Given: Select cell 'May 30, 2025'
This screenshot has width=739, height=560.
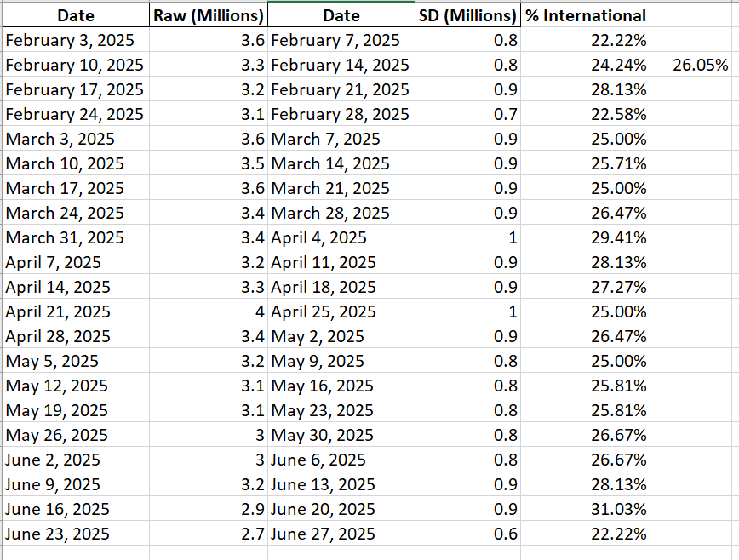Looking at the screenshot, I should click(341, 435).
